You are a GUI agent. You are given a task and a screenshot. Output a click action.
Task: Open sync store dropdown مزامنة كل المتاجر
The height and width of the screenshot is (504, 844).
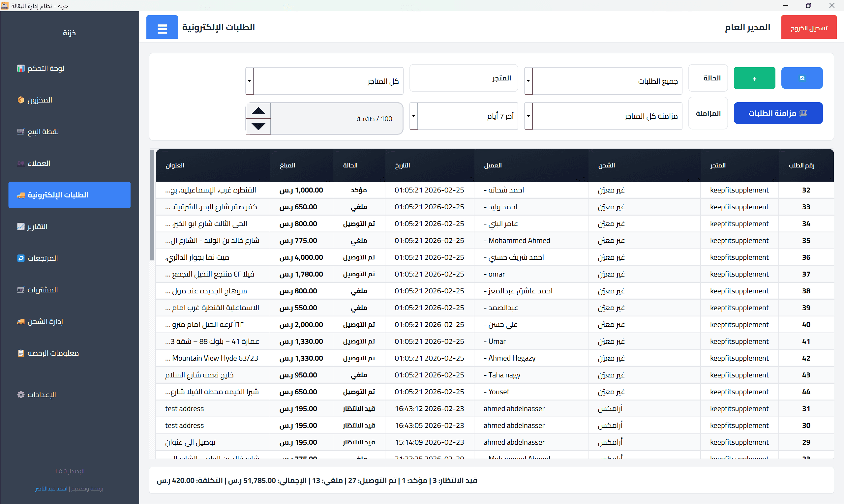603,116
